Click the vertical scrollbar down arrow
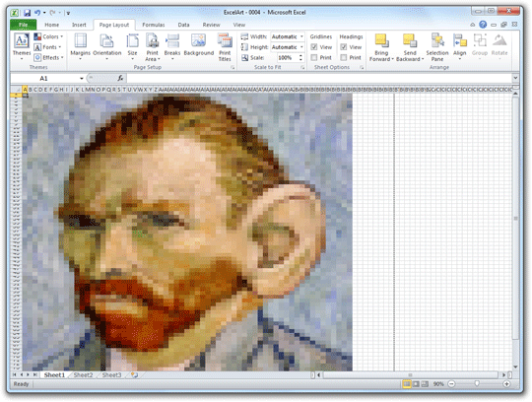Image resolution: width=532 pixels, height=402 pixels. (x=515, y=368)
